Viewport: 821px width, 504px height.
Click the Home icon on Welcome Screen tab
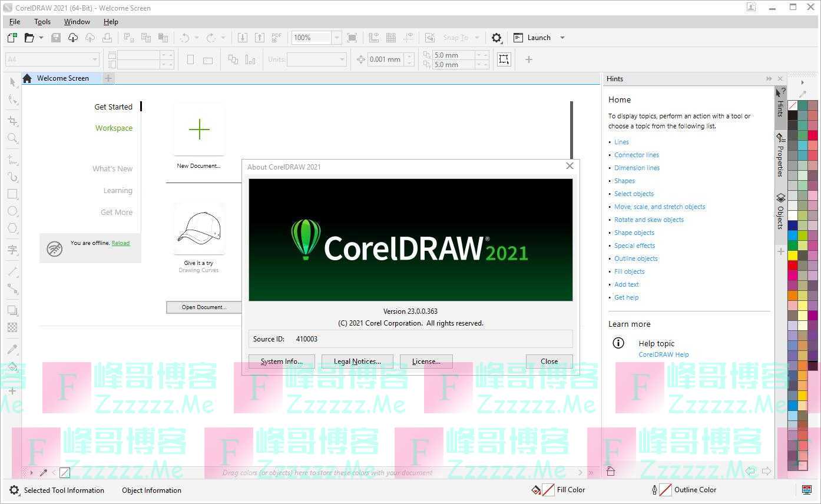27,78
